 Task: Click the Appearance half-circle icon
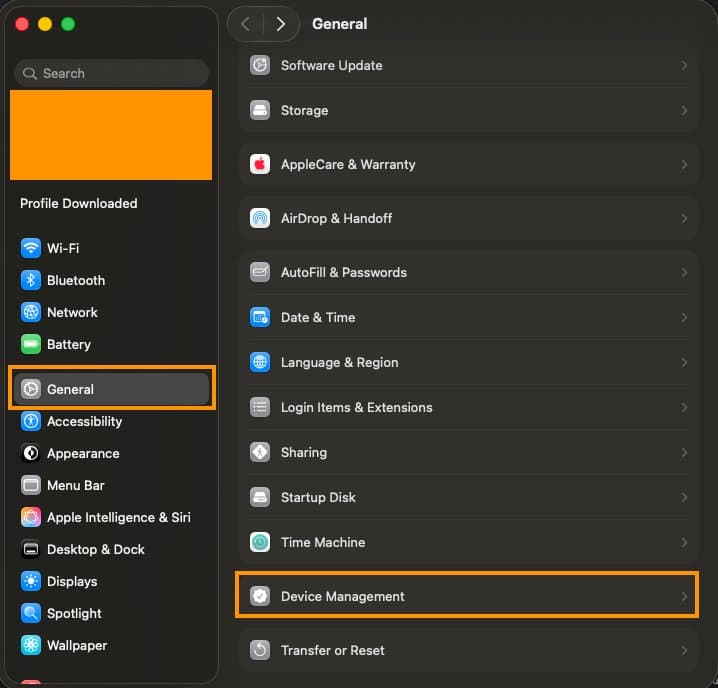(x=31, y=453)
